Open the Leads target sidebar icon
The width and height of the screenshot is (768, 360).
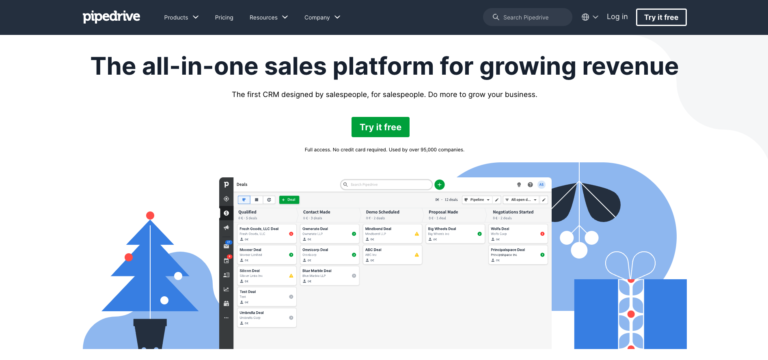pyautogui.click(x=226, y=199)
